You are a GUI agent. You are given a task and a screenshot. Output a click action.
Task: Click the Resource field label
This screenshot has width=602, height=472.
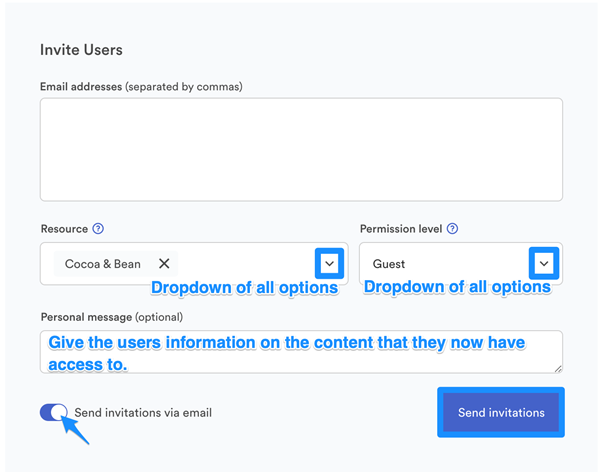(x=64, y=229)
